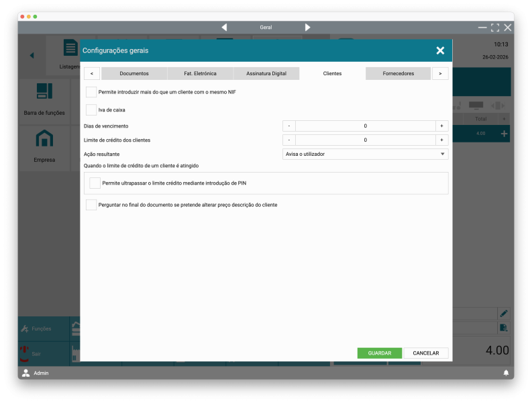Screen dimensions: 532x403
Task: Click the CANCELAR button
Action: click(x=426, y=353)
